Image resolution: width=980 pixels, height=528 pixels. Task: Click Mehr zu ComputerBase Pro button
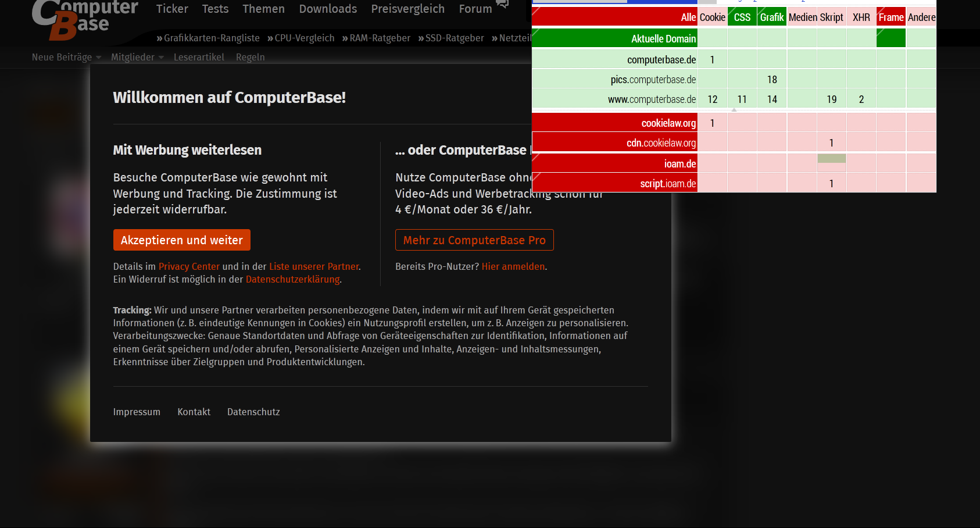click(474, 240)
